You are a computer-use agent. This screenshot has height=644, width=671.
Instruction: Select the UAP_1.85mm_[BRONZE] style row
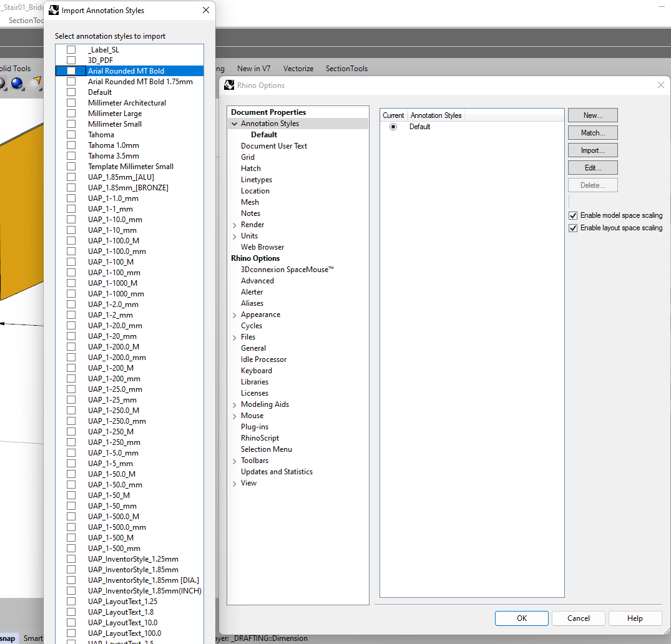coord(130,187)
